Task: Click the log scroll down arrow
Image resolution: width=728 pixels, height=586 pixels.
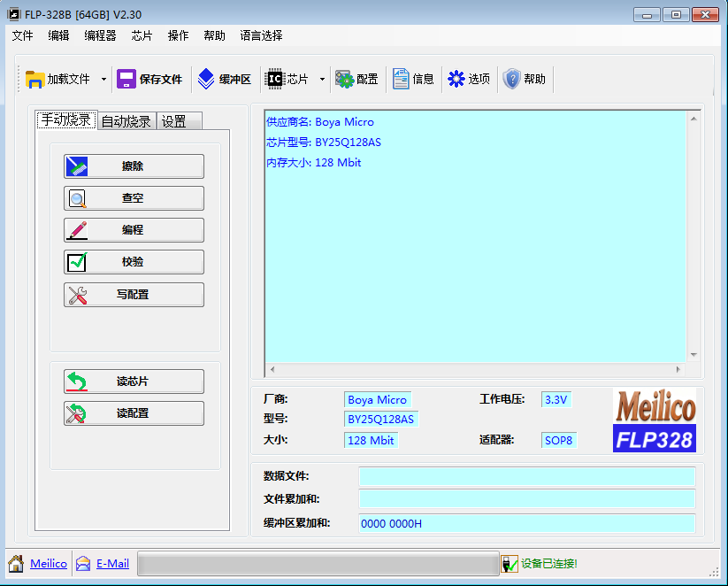Action: (694, 355)
